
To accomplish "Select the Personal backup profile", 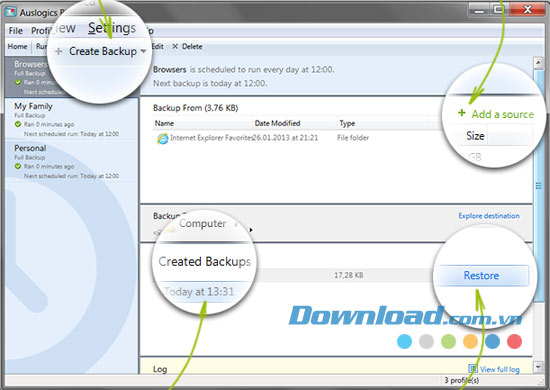I will 72,162.
